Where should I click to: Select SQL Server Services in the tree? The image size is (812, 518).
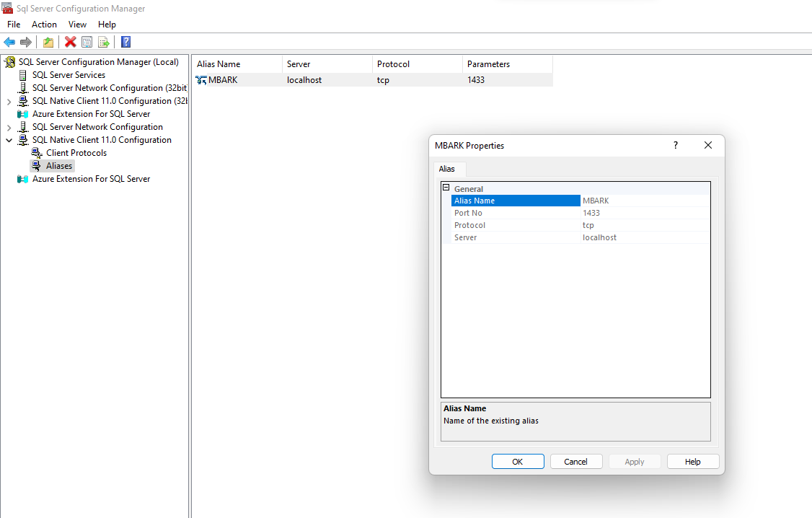[69, 75]
